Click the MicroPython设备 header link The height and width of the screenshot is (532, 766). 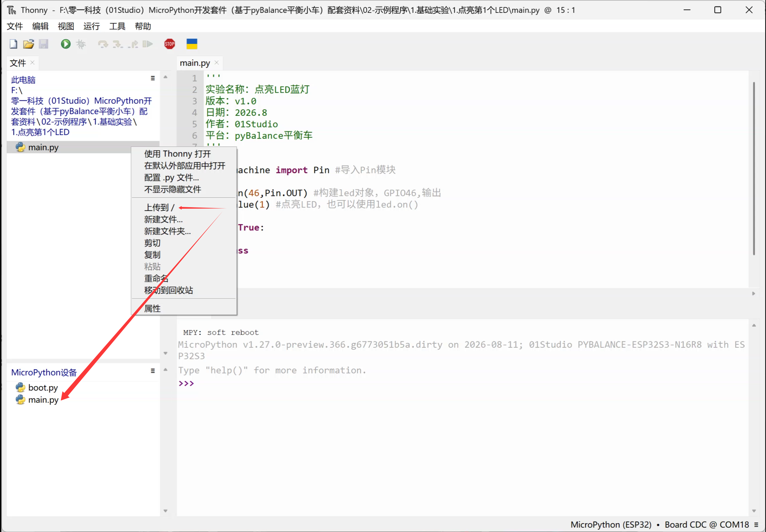44,372
